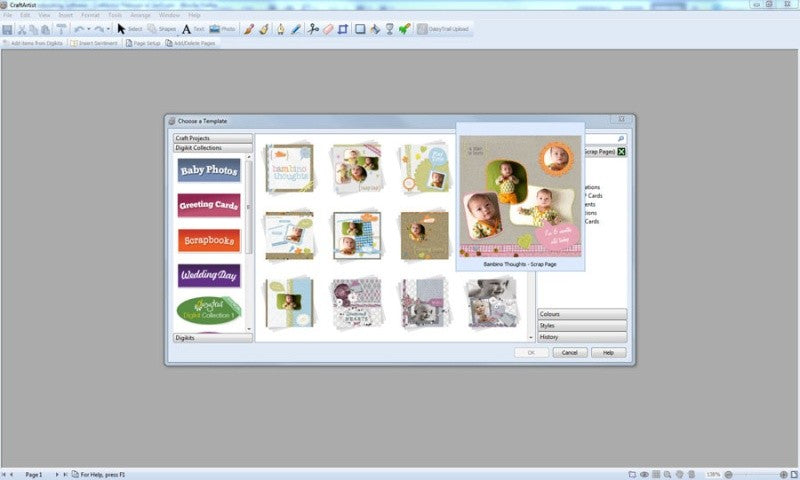Open the Format menu

pos(90,15)
